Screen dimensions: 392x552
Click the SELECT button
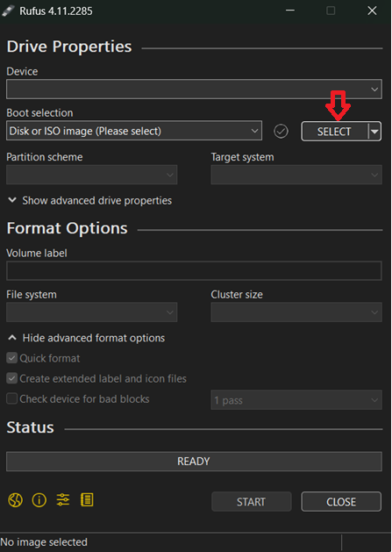[x=334, y=132]
